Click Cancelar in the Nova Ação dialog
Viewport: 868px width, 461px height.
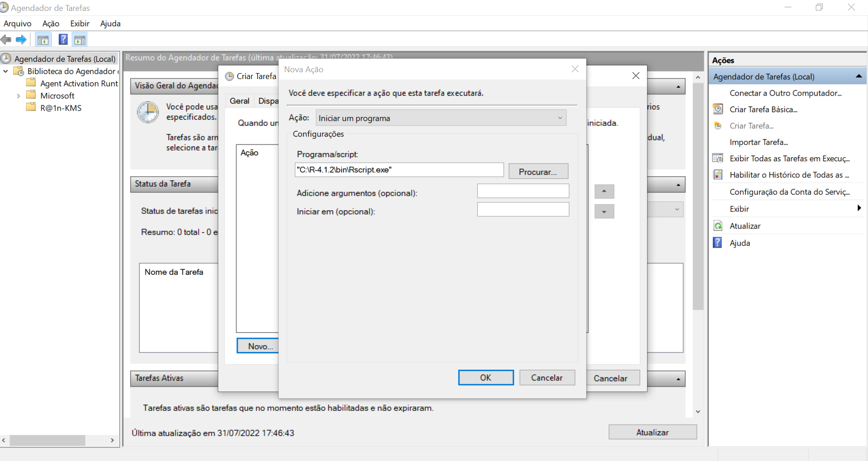click(547, 377)
